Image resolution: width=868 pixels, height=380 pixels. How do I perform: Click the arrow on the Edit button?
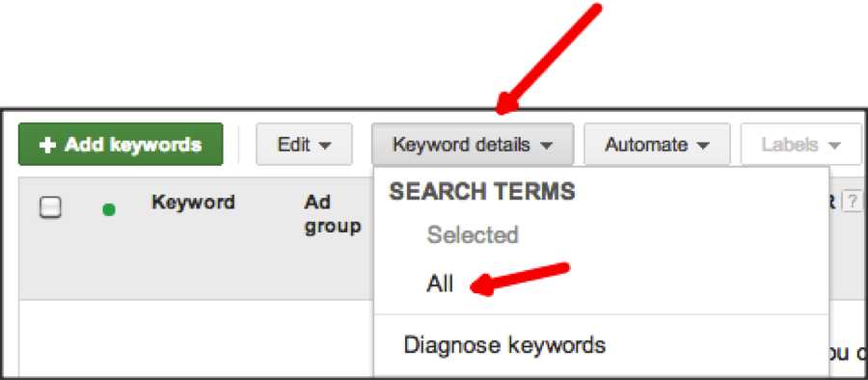[326, 147]
